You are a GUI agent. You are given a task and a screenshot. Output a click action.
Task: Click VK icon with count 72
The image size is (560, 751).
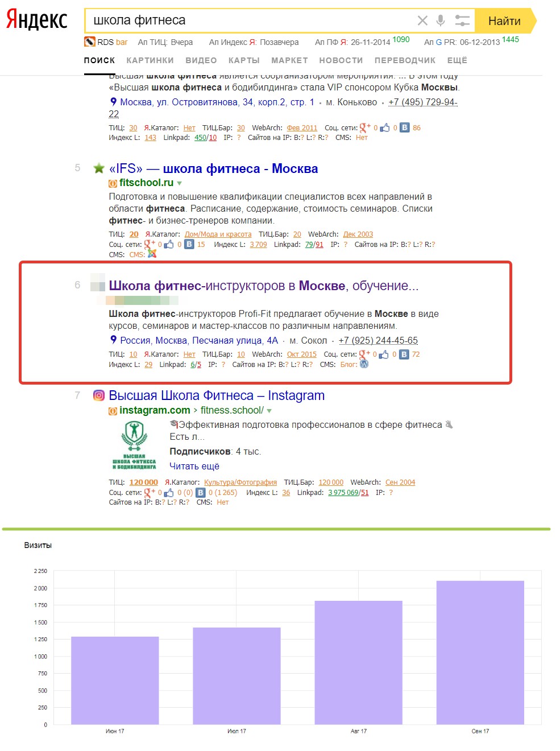pyautogui.click(x=404, y=354)
